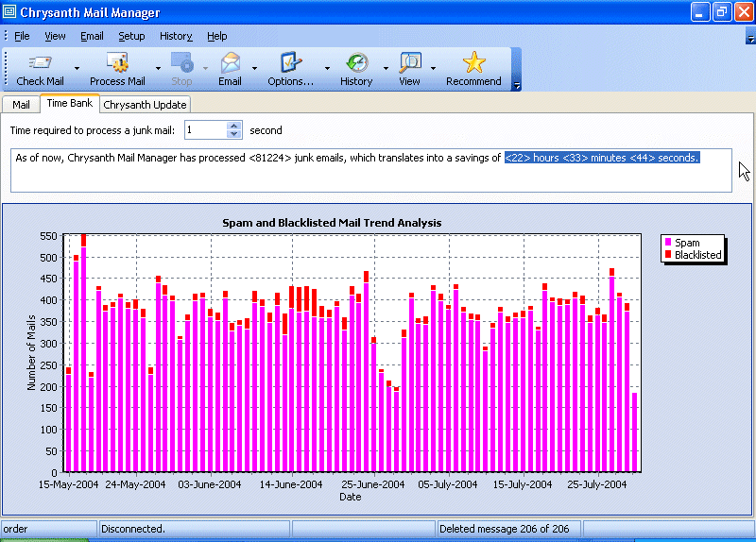Switch to the Chrysanth Update tab

coord(146,105)
